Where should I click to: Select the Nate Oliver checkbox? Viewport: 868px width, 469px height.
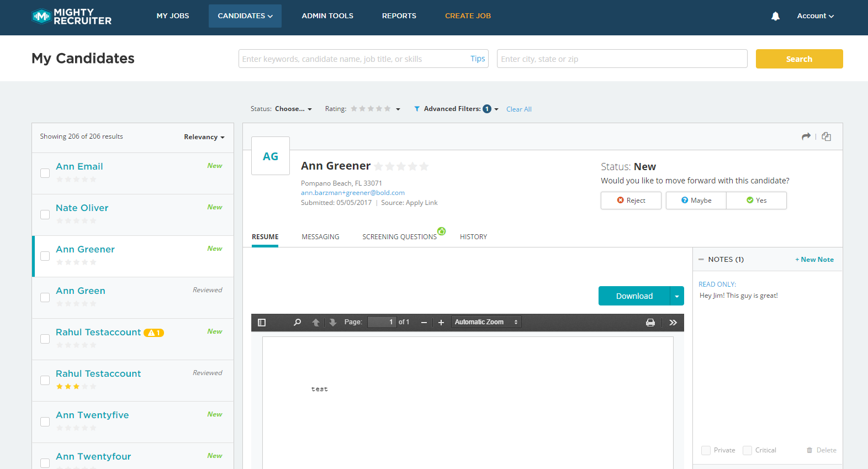pyautogui.click(x=45, y=215)
